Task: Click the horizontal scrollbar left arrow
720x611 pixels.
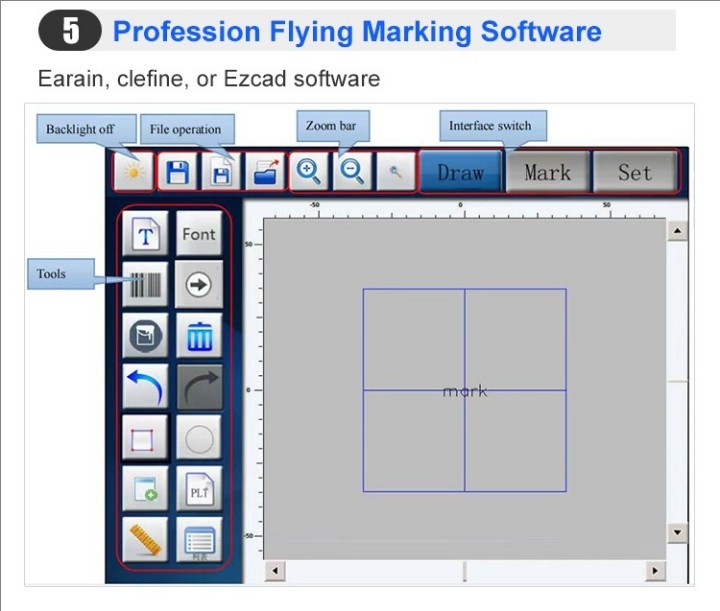Action: click(x=275, y=571)
